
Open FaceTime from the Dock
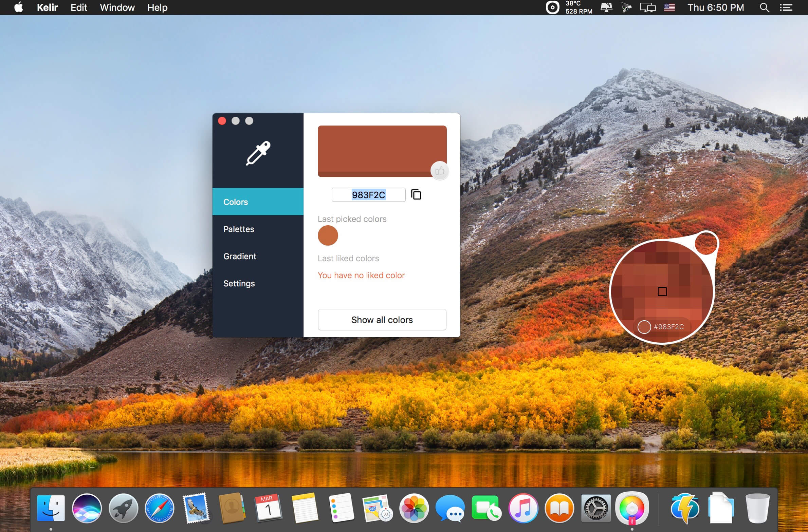tap(486, 508)
